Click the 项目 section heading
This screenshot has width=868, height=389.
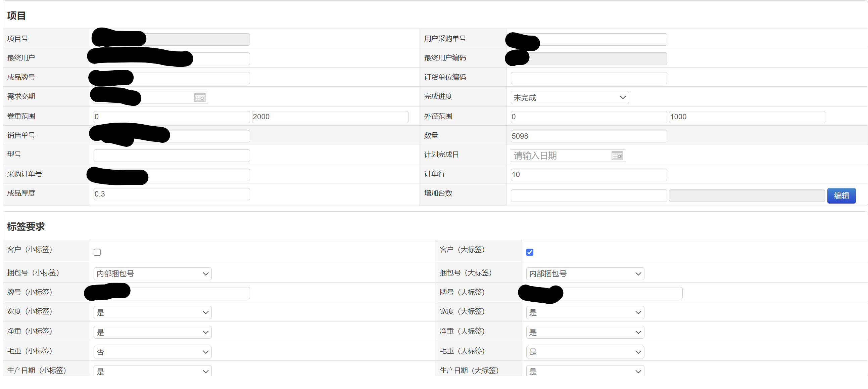point(16,16)
